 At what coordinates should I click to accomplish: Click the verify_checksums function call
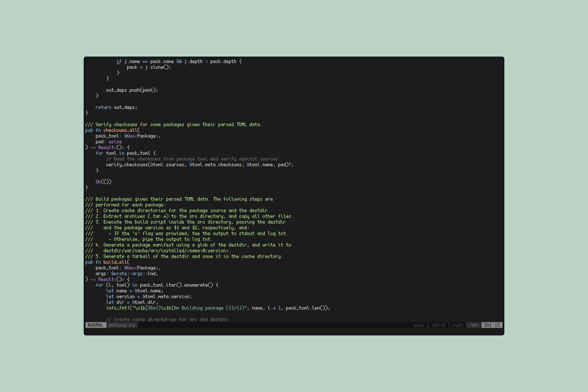[x=200, y=164]
